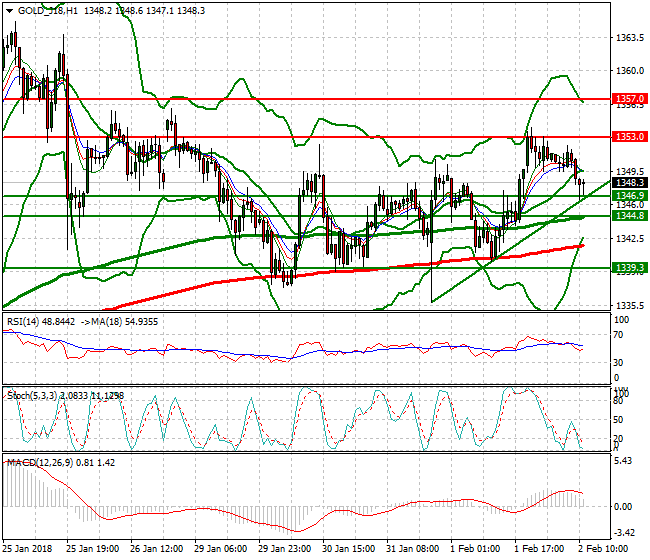Click the 1335.5 price axis value

(630, 305)
